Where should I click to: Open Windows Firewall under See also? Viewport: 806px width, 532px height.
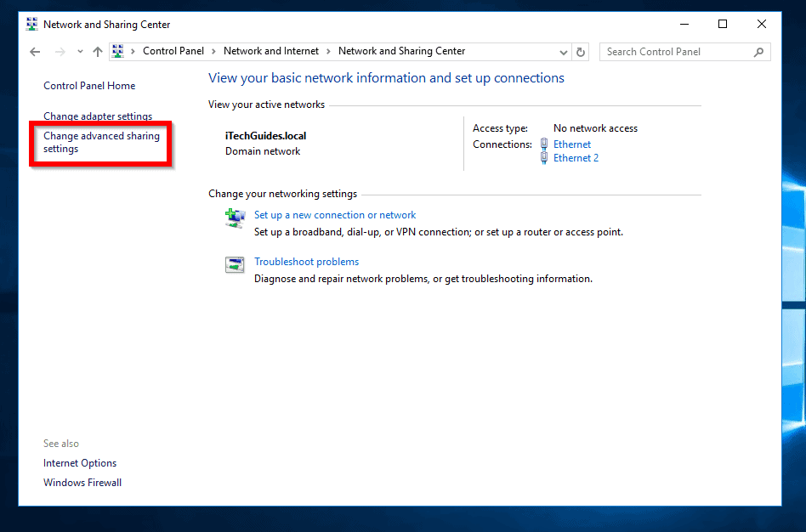[82, 483]
